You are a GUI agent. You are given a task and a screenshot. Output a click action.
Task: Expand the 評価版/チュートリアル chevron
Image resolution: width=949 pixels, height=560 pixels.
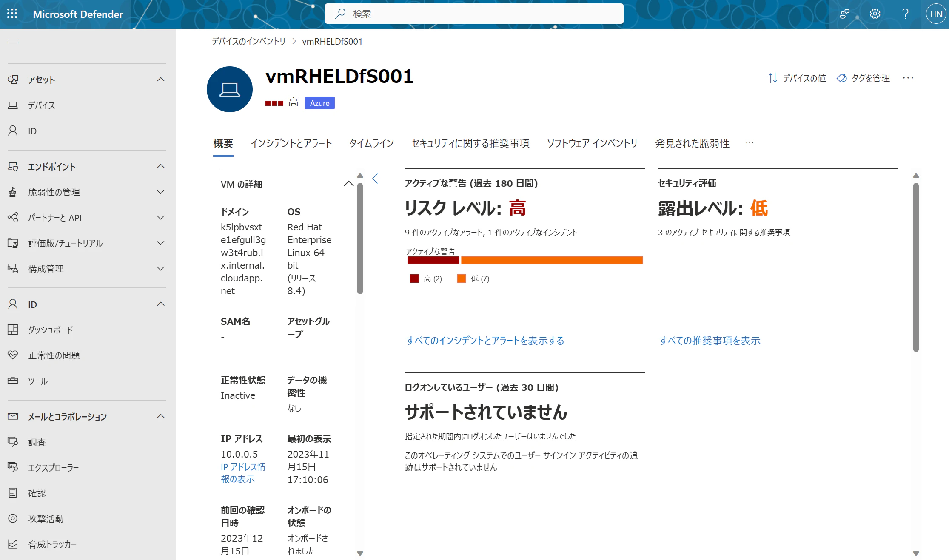tap(161, 243)
